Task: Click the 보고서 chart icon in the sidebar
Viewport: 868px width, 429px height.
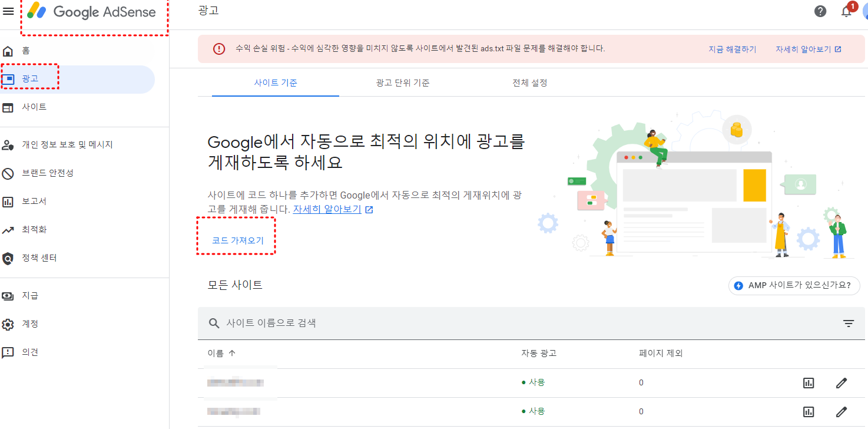Action: (8, 202)
